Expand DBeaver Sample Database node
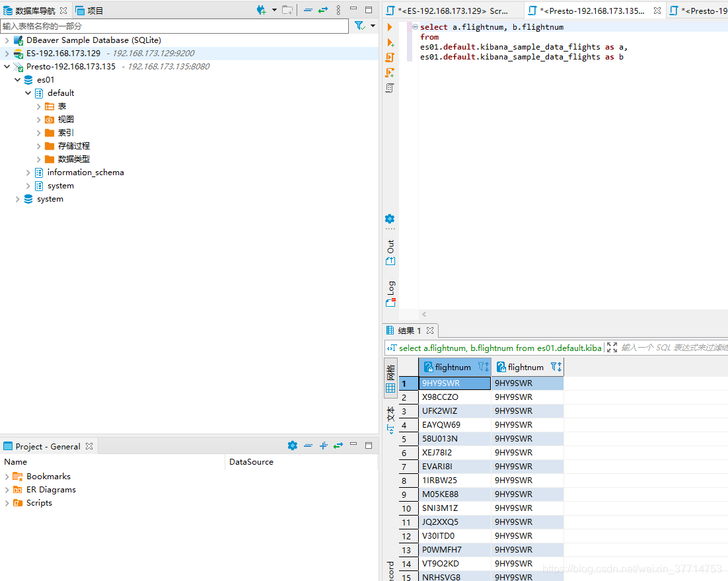728x581 pixels. click(7, 40)
